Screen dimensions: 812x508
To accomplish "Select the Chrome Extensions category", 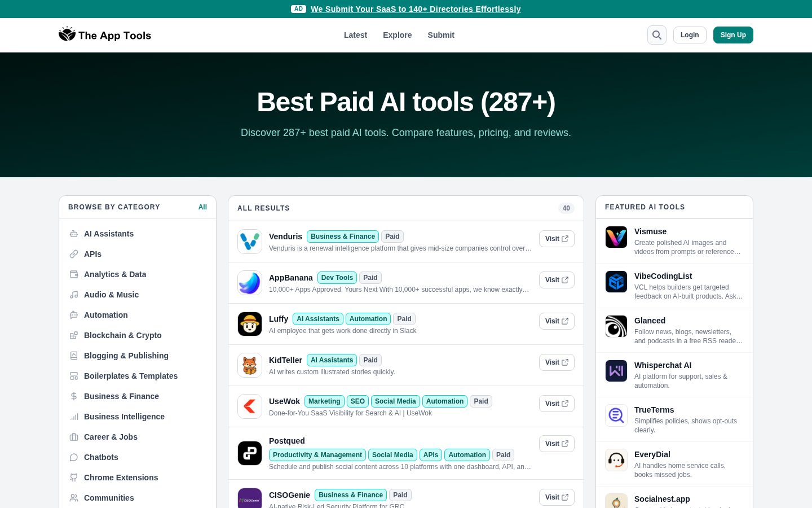I will coord(138,478).
